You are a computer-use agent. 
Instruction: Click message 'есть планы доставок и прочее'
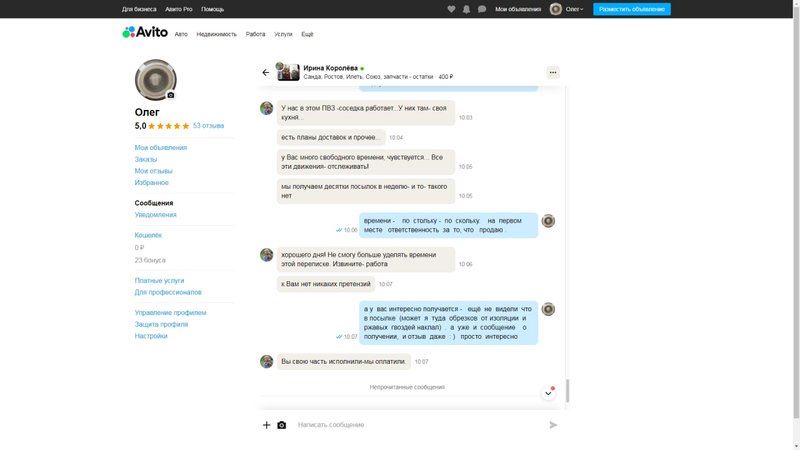(x=331, y=137)
